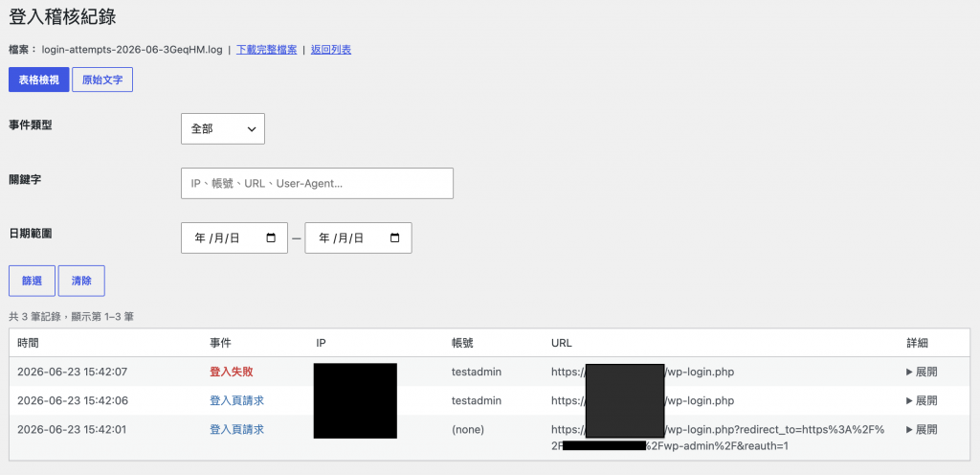
Task: Select the IP column header
Action: coord(322,343)
